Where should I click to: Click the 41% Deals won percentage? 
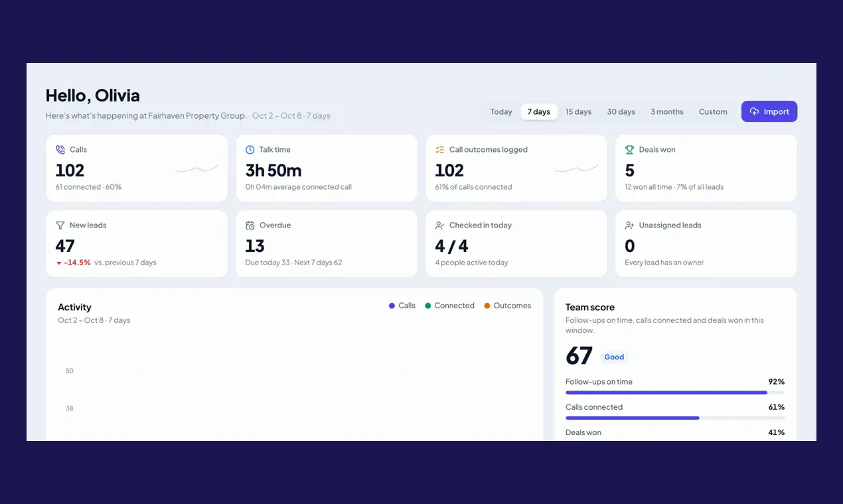click(x=776, y=432)
